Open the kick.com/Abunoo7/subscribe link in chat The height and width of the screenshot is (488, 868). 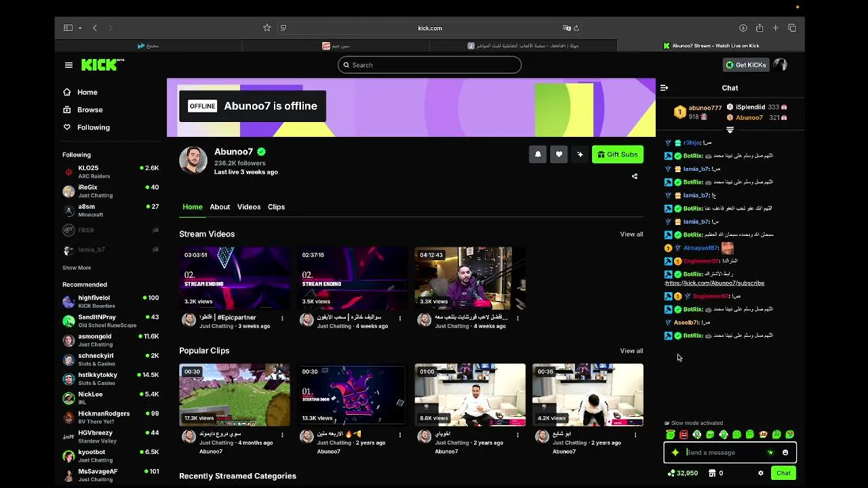[x=715, y=283]
